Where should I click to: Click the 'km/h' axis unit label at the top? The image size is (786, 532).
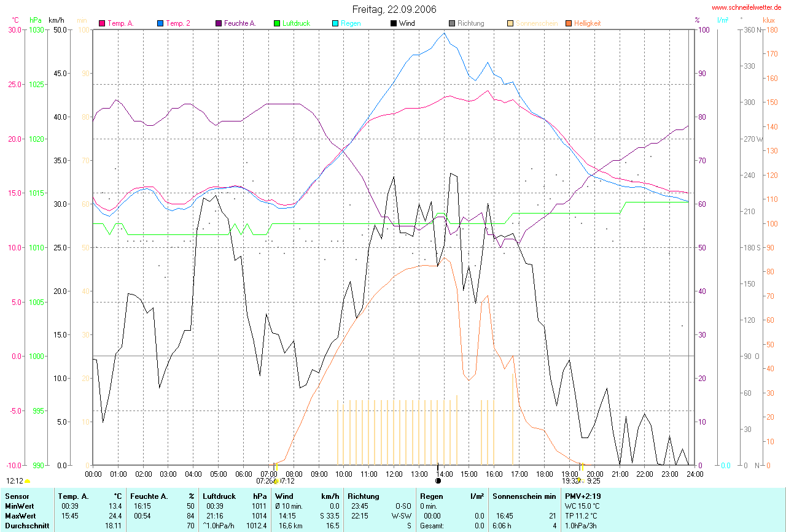pyautogui.click(x=57, y=20)
